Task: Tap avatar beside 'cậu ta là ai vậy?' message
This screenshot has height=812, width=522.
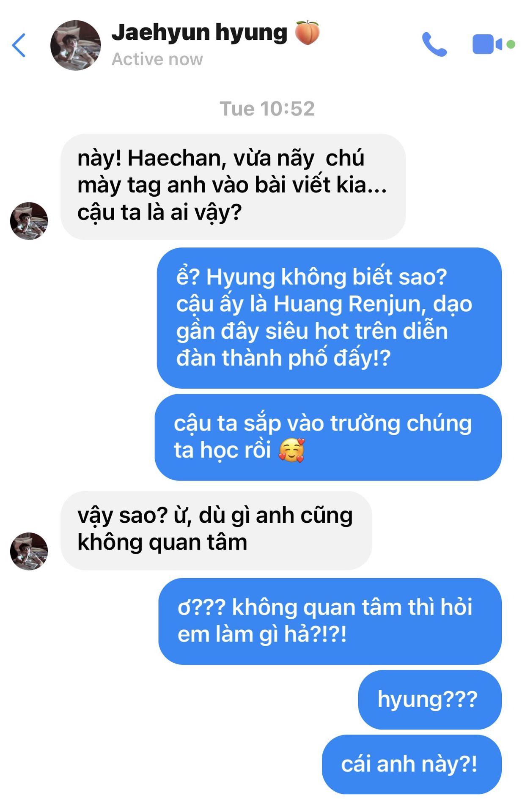Action: [x=29, y=221]
